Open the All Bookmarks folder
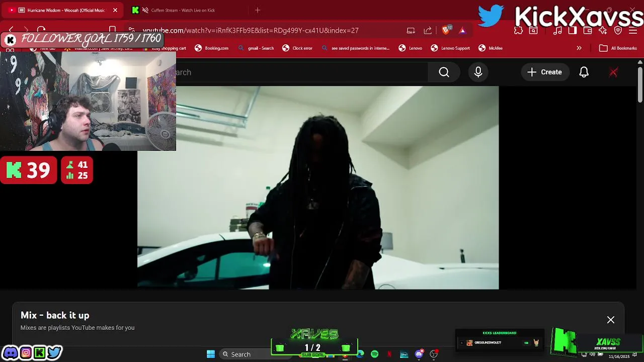 (x=618, y=48)
